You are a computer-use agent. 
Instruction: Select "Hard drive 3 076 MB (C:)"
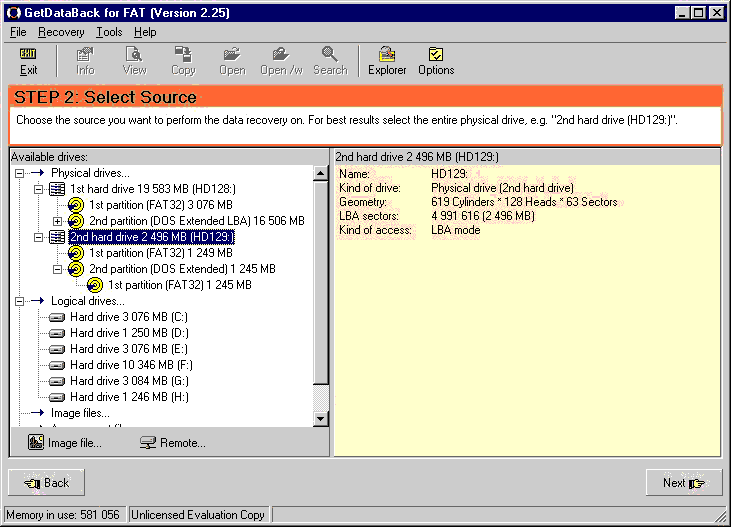point(129,317)
